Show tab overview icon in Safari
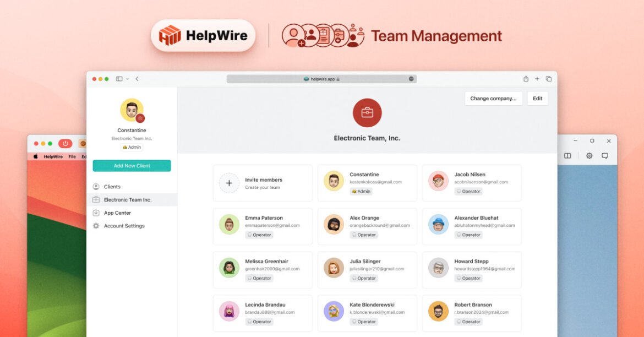 point(549,79)
